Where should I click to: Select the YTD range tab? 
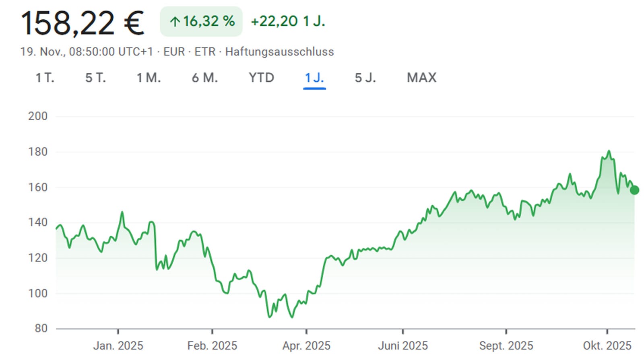point(261,78)
